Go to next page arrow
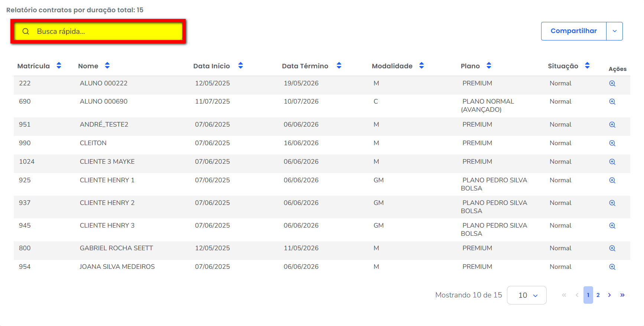Viewport: 644px width, 326px height. [609, 295]
